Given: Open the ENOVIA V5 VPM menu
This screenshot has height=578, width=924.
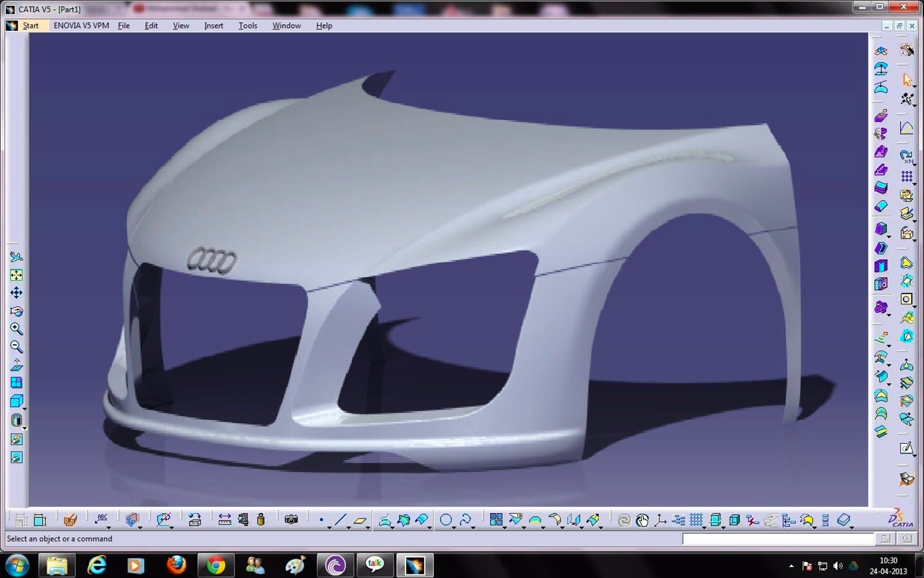Looking at the screenshot, I should 80,25.
